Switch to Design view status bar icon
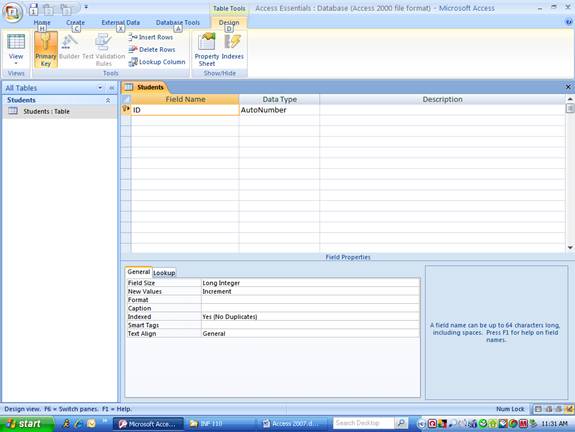This screenshot has height=432, width=575. coord(569,409)
